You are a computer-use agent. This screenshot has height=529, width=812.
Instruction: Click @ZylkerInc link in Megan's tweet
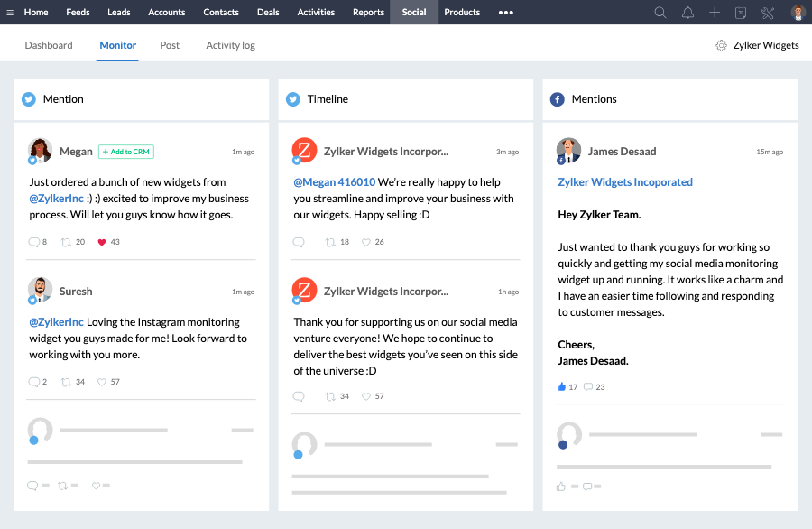56,199
